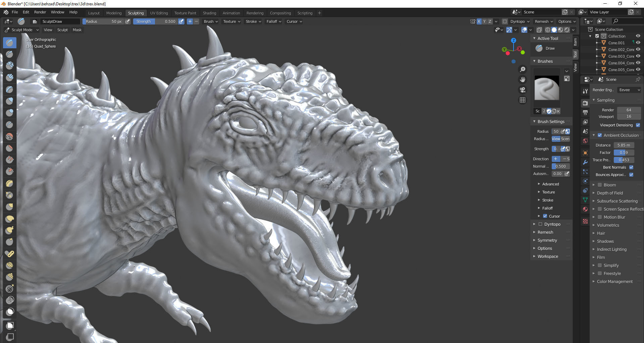The width and height of the screenshot is (644, 343).
Task: Open the Physics properties icon
Action: tap(585, 181)
